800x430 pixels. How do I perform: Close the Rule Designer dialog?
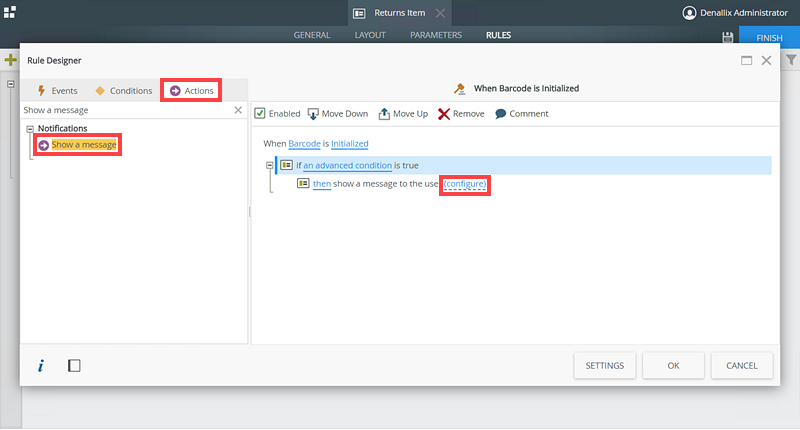tap(766, 60)
